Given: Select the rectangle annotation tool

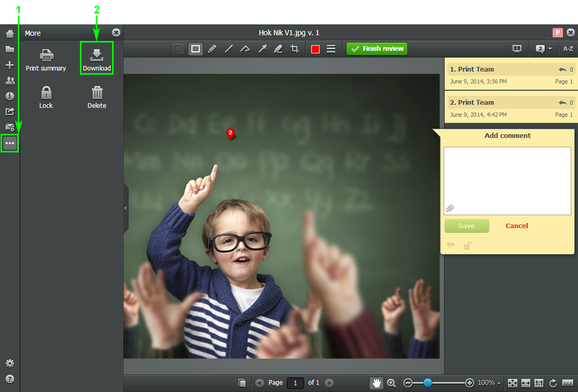Looking at the screenshot, I should (196, 49).
